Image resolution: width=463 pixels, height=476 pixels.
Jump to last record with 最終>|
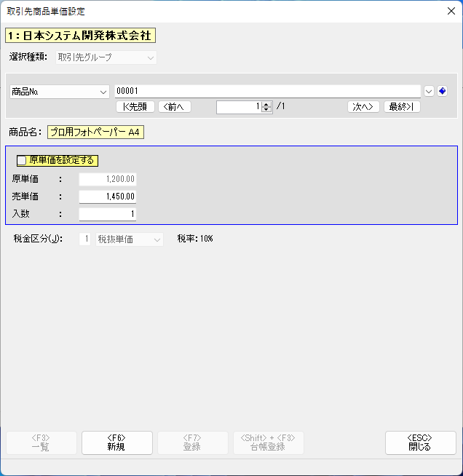tap(402, 106)
